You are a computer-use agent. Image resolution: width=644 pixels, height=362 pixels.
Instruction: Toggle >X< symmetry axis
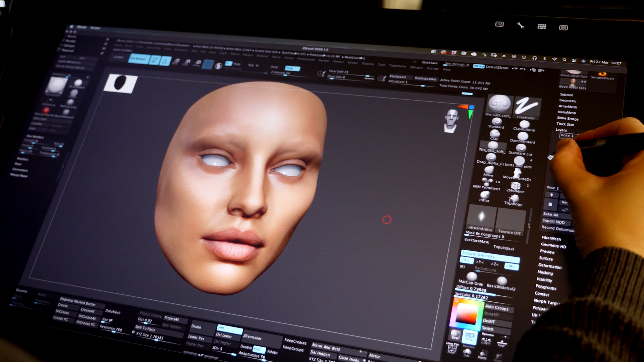click(466, 260)
